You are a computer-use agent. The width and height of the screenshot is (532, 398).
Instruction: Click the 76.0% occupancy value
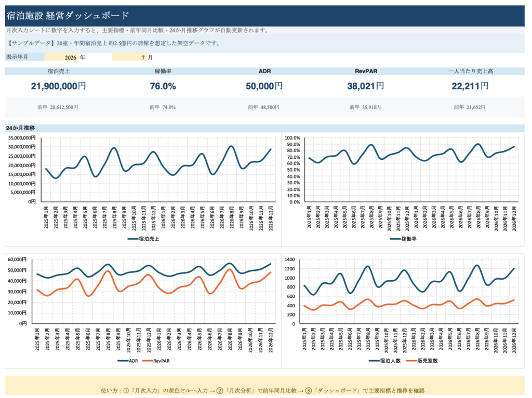point(163,86)
